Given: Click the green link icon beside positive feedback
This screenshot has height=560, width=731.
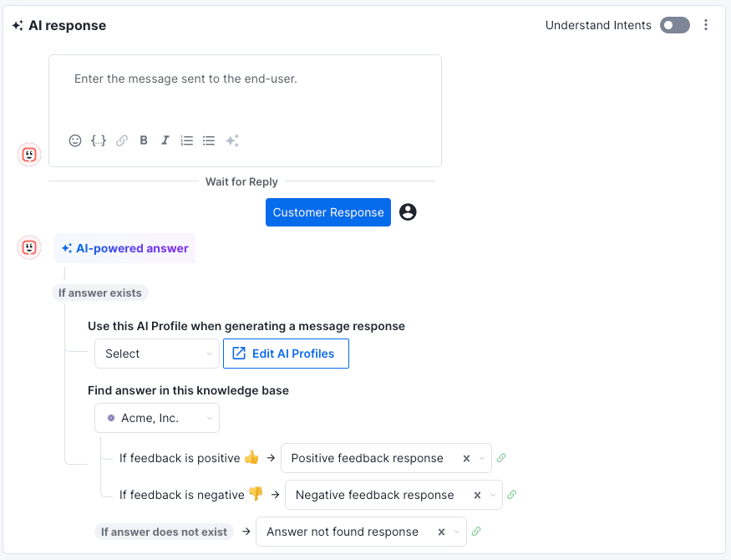Looking at the screenshot, I should (501, 458).
